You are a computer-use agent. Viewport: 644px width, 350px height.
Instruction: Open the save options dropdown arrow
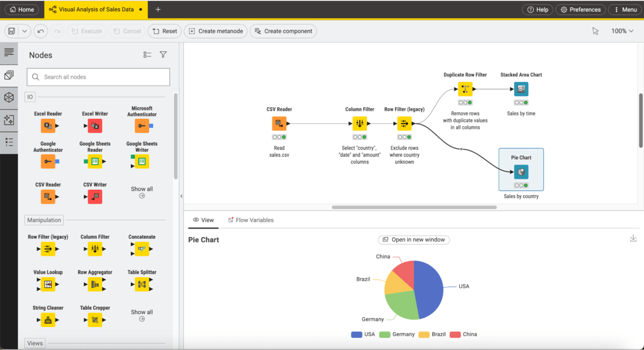(24, 31)
